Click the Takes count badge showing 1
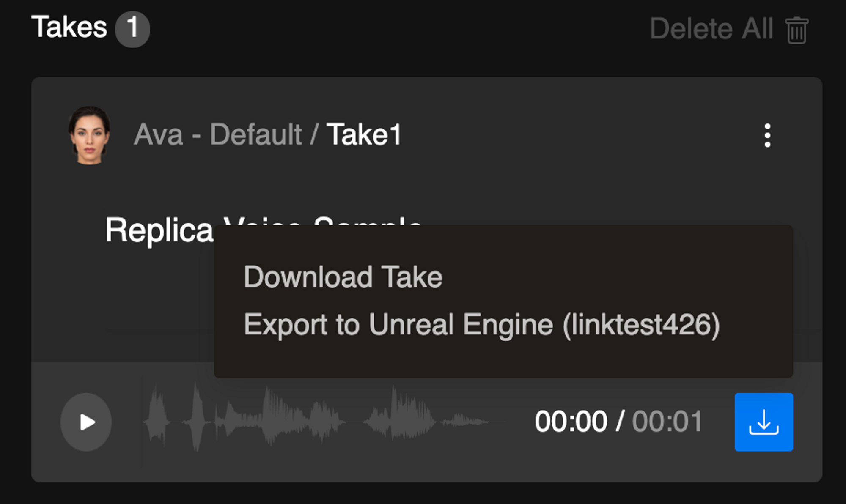The image size is (846, 504). pyautogui.click(x=132, y=29)
